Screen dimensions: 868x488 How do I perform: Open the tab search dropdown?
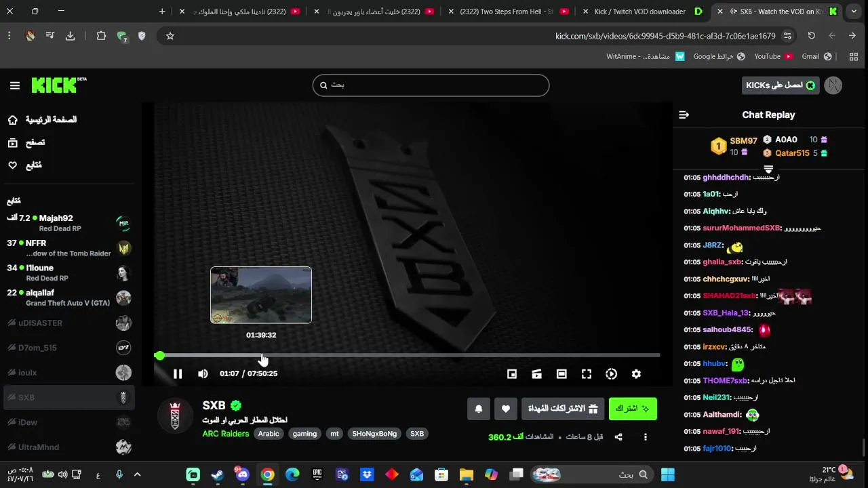pyautogui.click(x=854, y=12)
